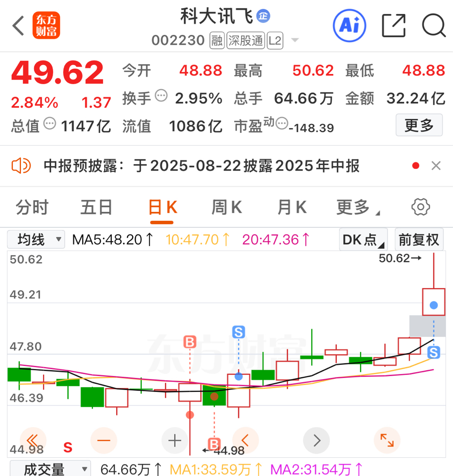This screenshot has height=476, width=453.
Task: Tap the back arrow icon
Action: tap(18, 26)
